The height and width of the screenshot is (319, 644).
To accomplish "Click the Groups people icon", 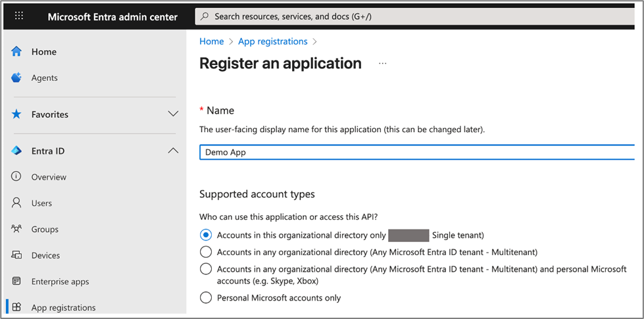I will coord(17,229).
